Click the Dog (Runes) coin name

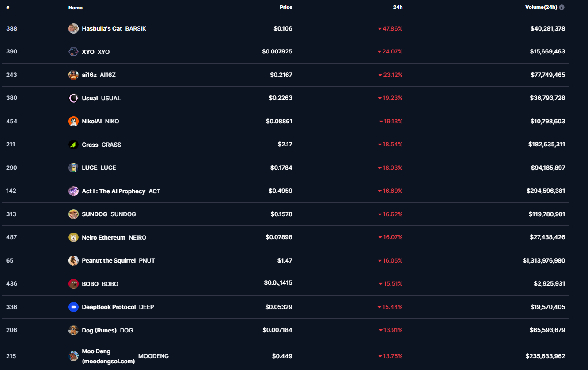[99, 330]
